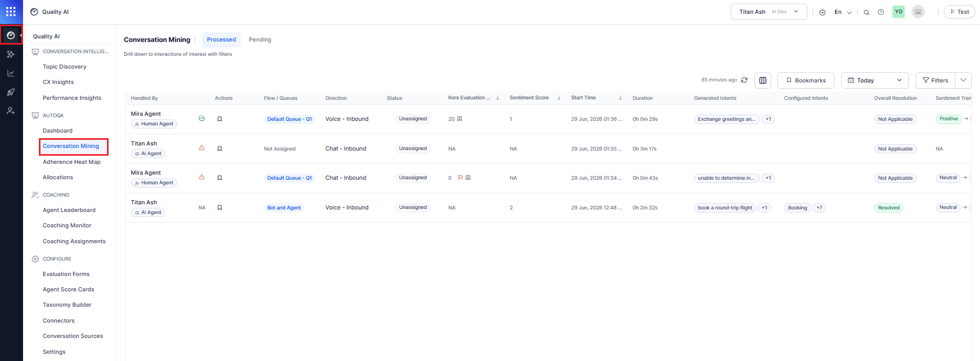Open Default Queue - Q1 in Mira chat row
The width and height of the screenshot is (980, 361).
289,178
